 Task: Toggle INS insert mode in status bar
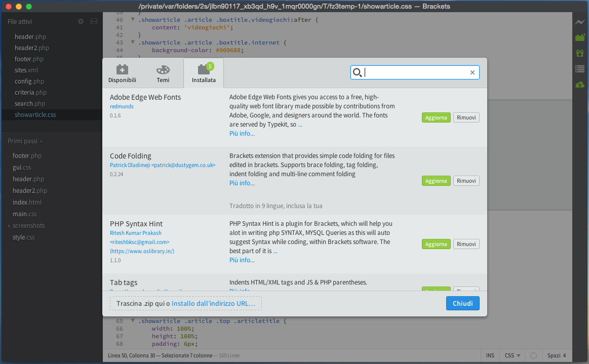pyautogui.click(x=490, y=355)
